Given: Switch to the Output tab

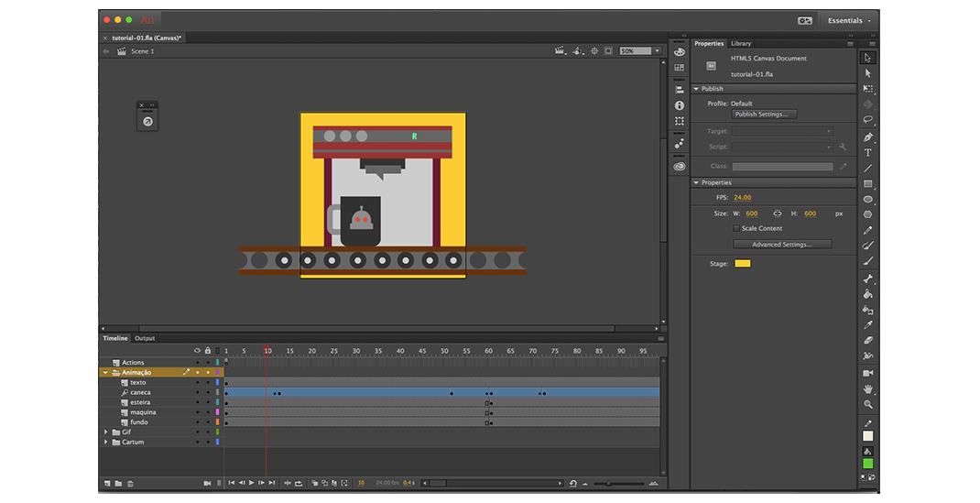Looking at the screenshot, I should point(145,339).
